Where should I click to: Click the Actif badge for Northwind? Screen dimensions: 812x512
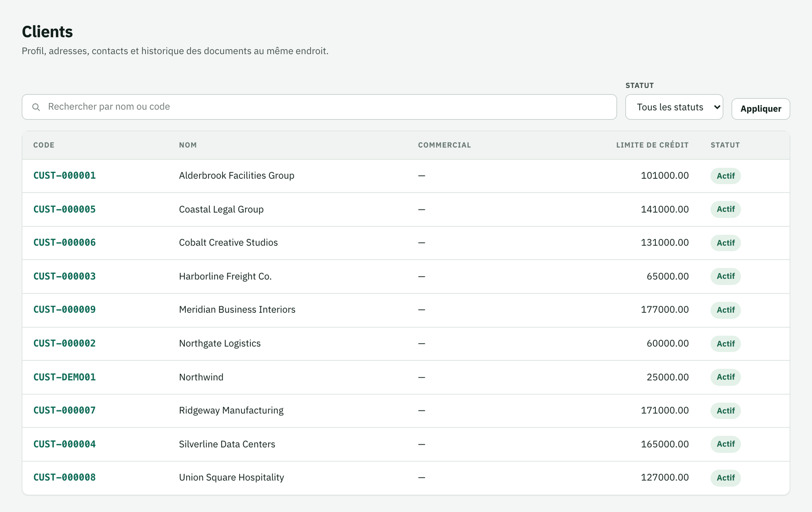point(725,377)
